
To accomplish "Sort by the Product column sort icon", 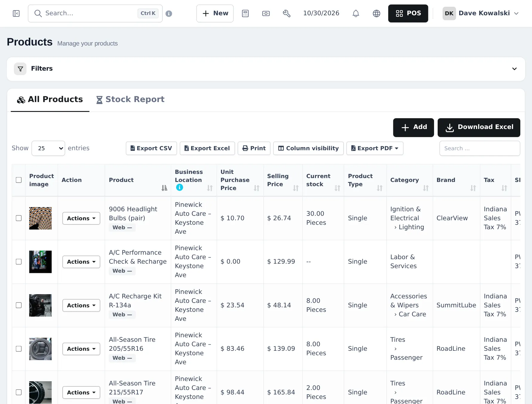I will (x=164, y=188).
